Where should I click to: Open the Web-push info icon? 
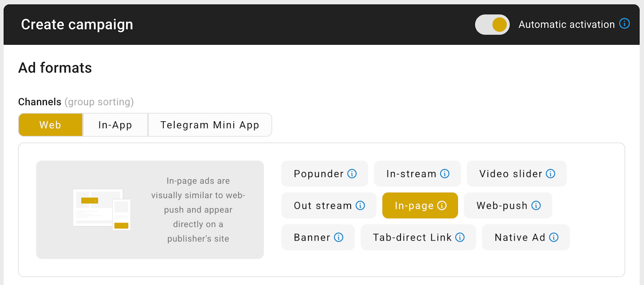click(x=536, y=206)
